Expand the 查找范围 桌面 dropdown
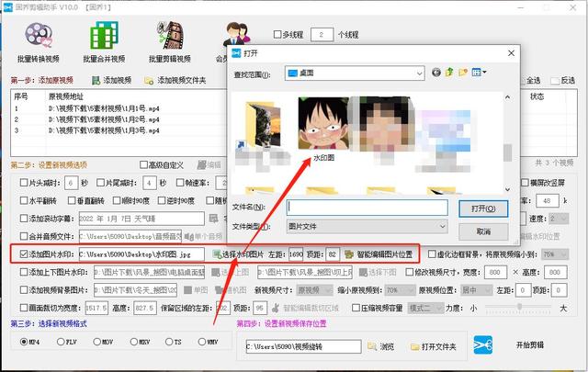588x372 pixels. click(419, 73)
